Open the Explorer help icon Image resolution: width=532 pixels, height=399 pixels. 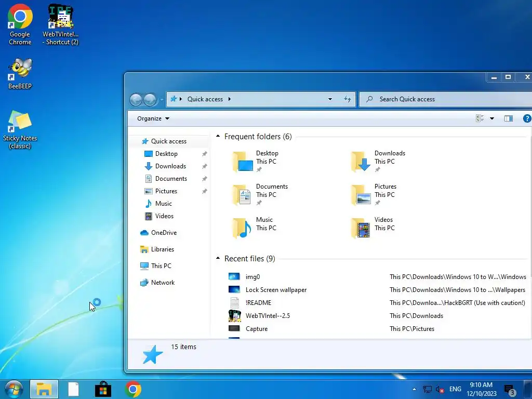[527, 118]
